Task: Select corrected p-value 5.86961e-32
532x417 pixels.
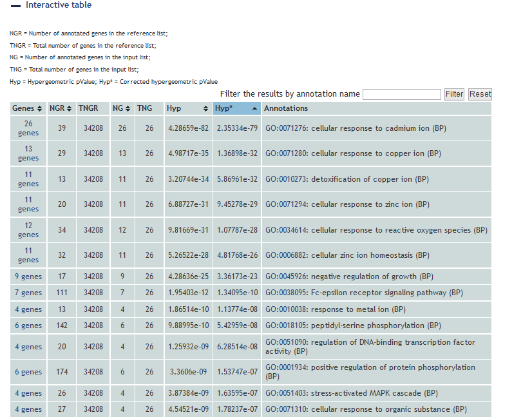Action: pos(237,179)
